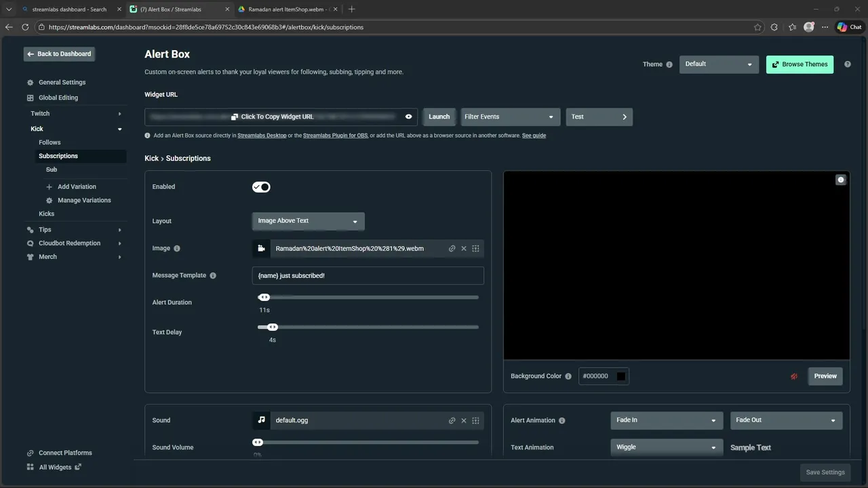Click Alert Animation info icon
868x488 pixels.
click(561, 420)
